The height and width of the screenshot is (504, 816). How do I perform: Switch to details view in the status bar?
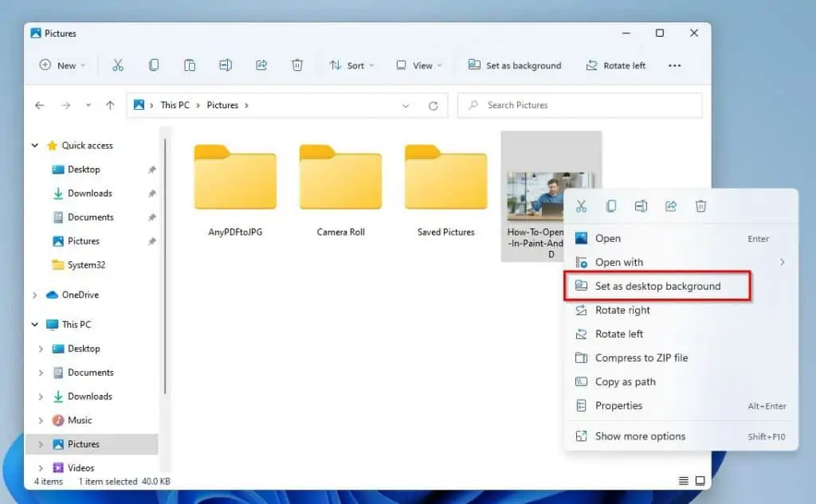682,481
